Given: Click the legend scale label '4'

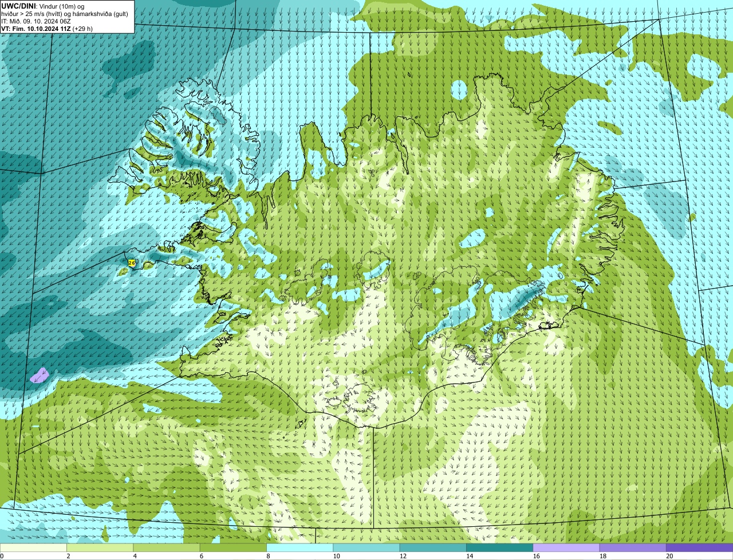Looking at the screenshot, I should (x=135, y=556).
